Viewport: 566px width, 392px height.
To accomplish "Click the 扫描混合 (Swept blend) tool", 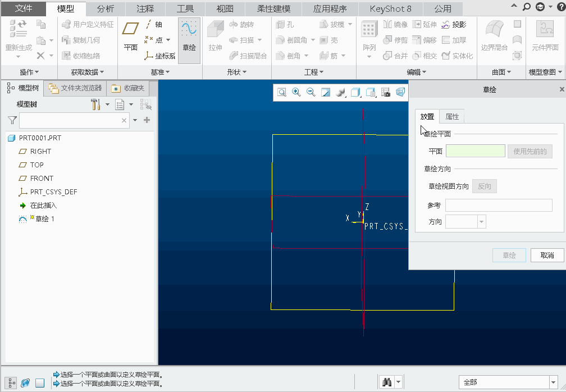I will click(x=248, y=56).
